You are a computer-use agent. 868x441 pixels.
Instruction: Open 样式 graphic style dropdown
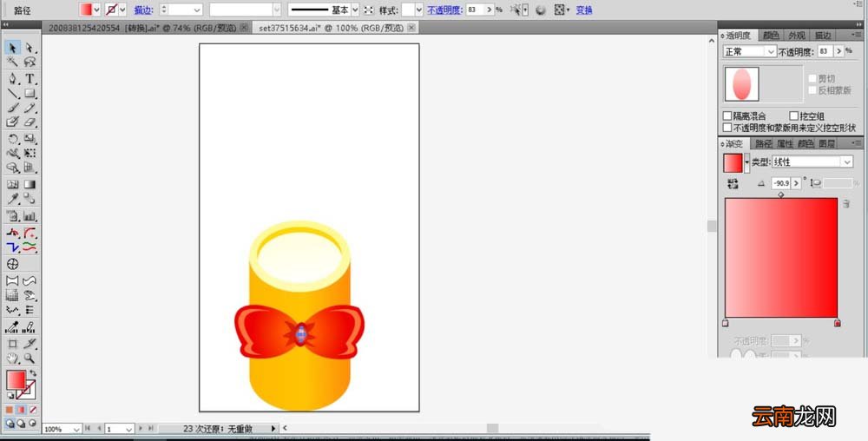tap(418, 10)
